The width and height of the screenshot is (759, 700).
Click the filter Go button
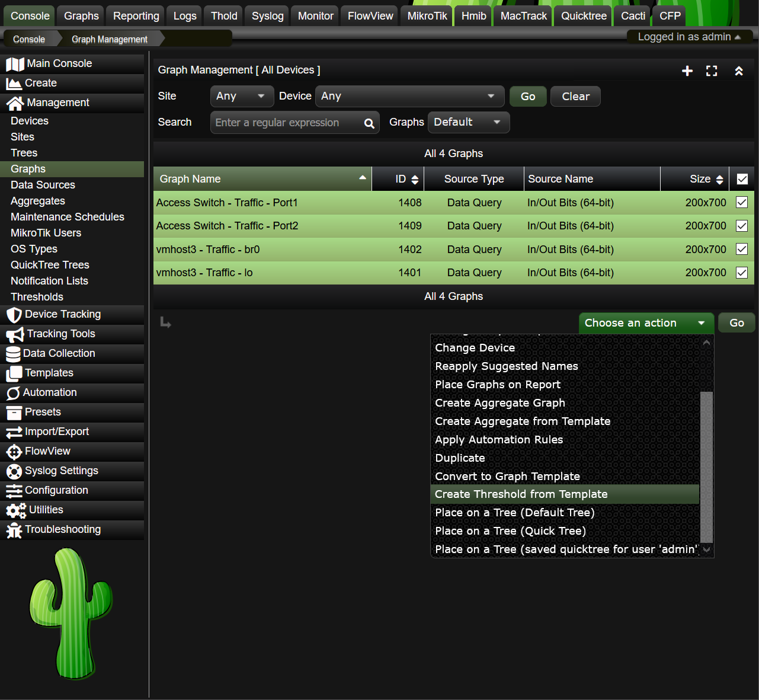[528, 97]
